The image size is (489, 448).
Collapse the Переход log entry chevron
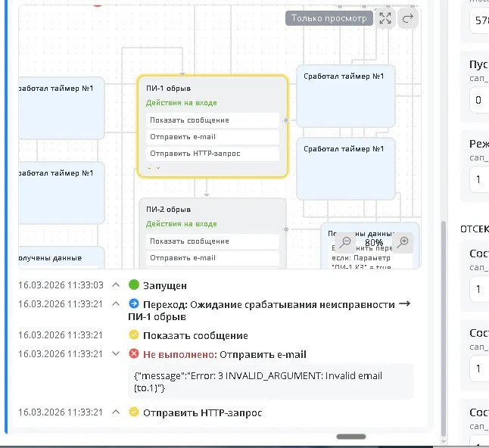pos(116,303)
